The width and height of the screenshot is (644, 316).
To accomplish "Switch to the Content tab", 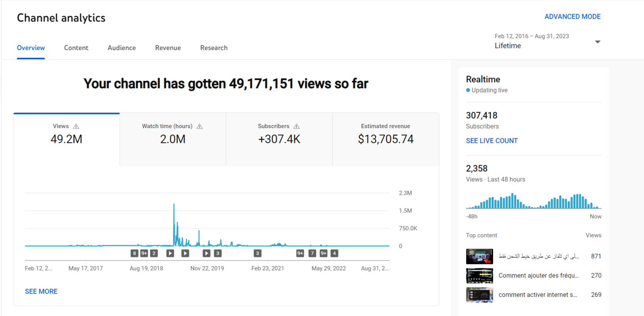I will coord(76,48).
